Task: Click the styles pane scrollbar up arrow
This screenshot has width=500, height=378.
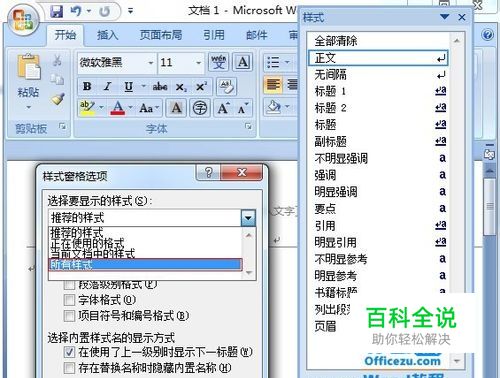Action: click(x=457, y=41)
